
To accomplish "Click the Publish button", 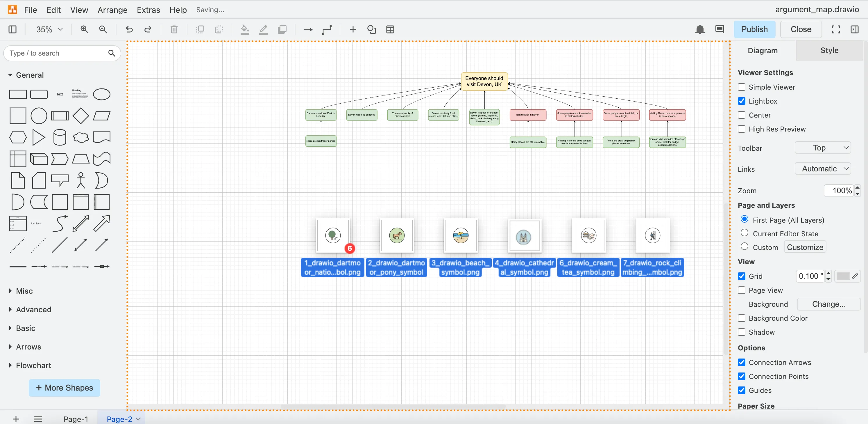I will coord(754,29).
